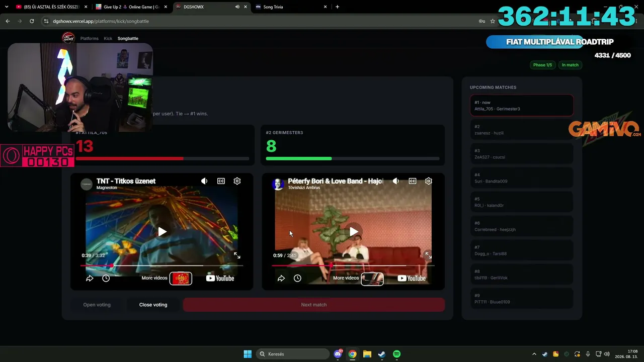Open Steam from the taskbar

tap(382, 354)
